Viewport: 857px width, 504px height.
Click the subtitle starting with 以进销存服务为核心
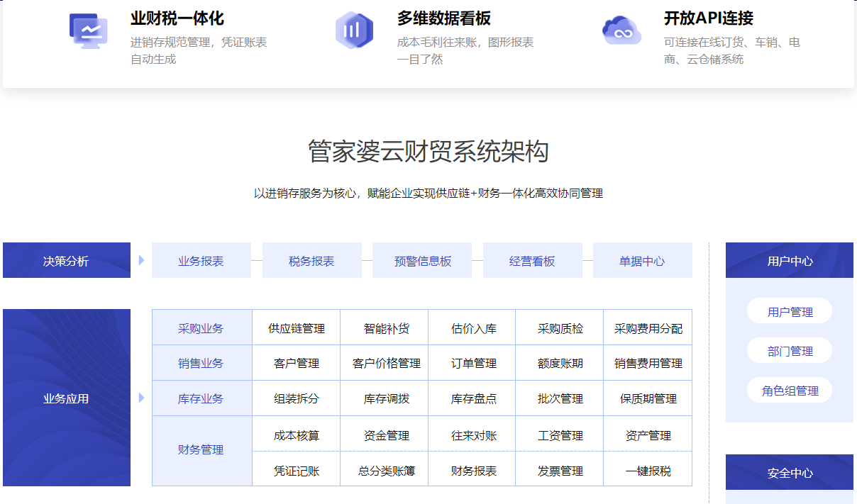click(x=428, y=193)
